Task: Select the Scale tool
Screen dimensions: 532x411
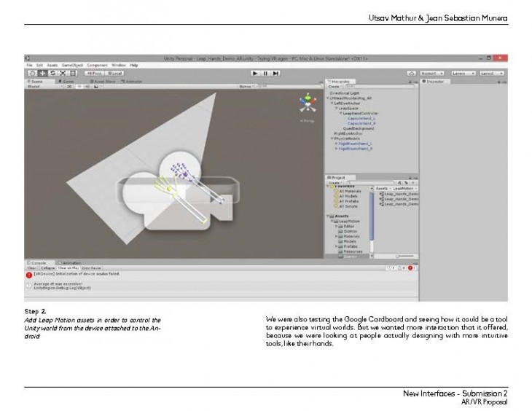Action: pyautogui.click(x=63, y=73)
